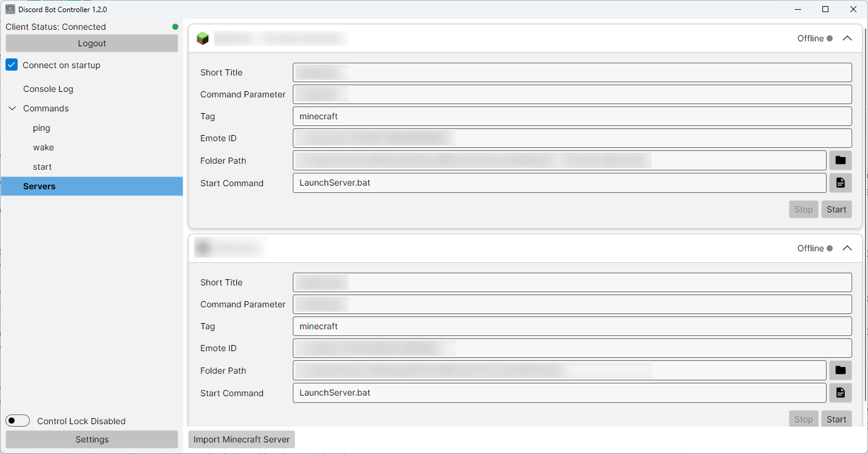Viewport: 868px width, 454px height.
Task: Click first server's Command Parameter field
Action: point(572,94)
